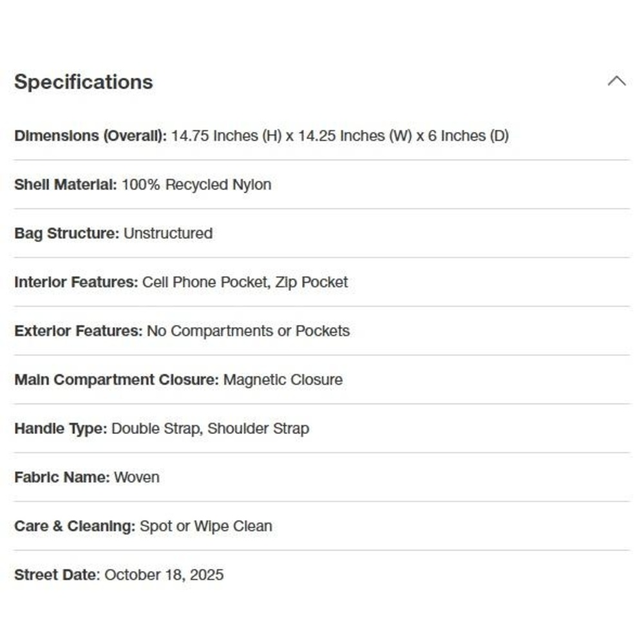Select the Fabric Name label
The image size is (644, 644).
coord(62,477)
